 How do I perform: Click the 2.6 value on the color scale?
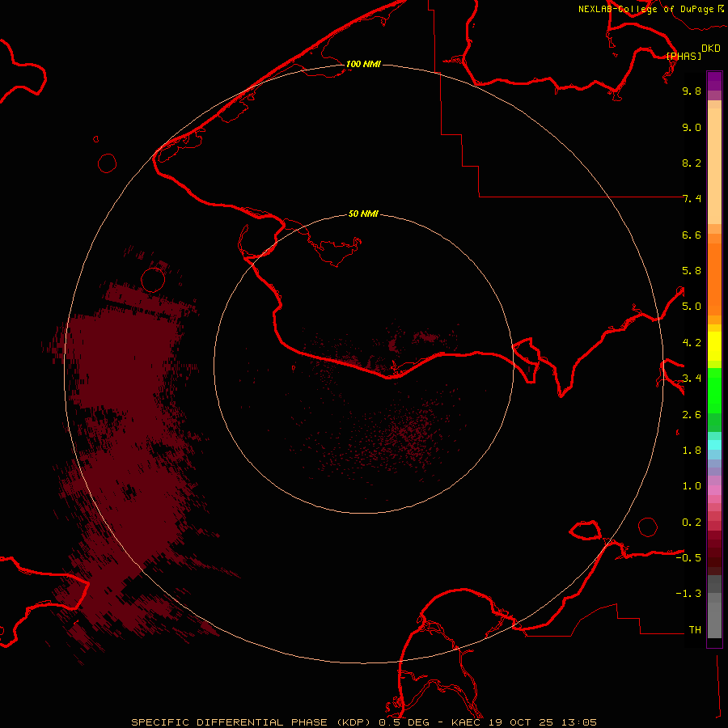tap(692, 415)
